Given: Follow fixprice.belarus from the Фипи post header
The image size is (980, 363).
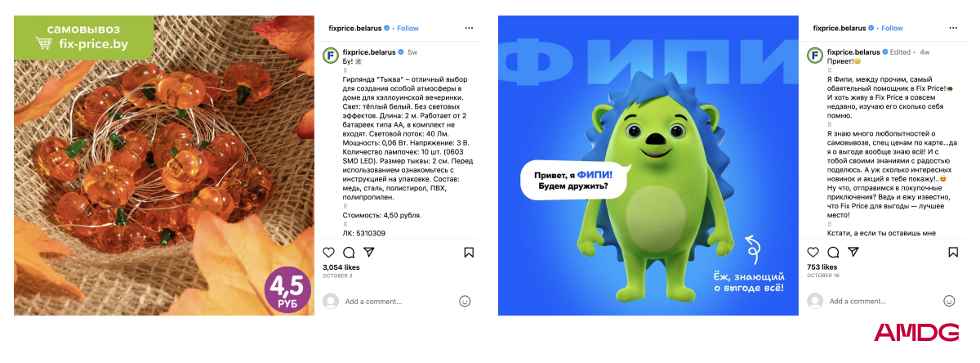Looking at the screenshot, I should tap(892, 28).
